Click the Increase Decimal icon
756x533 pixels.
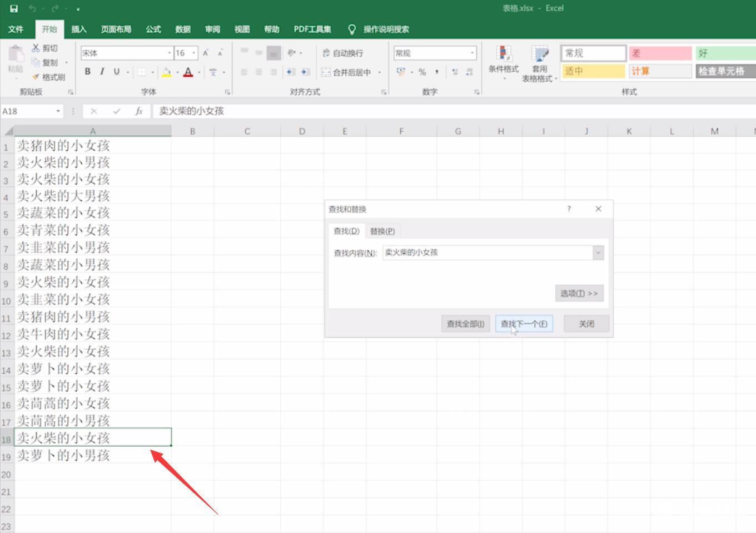click(455, 72)
